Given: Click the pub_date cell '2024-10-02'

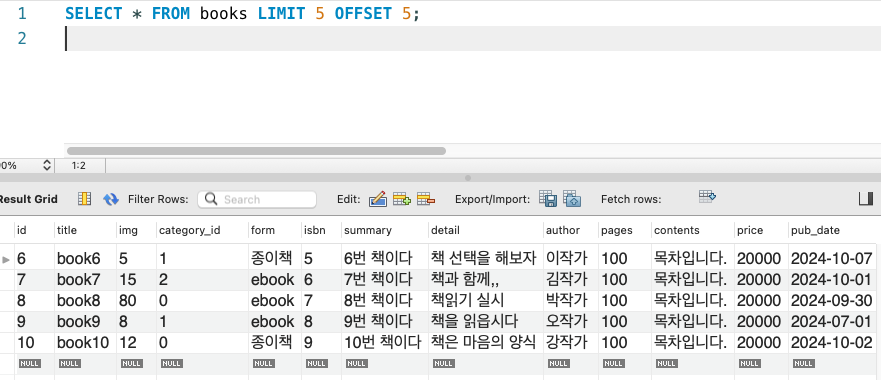Looking at the screenshot, I should pyautogui.click(x=832, y=342).
